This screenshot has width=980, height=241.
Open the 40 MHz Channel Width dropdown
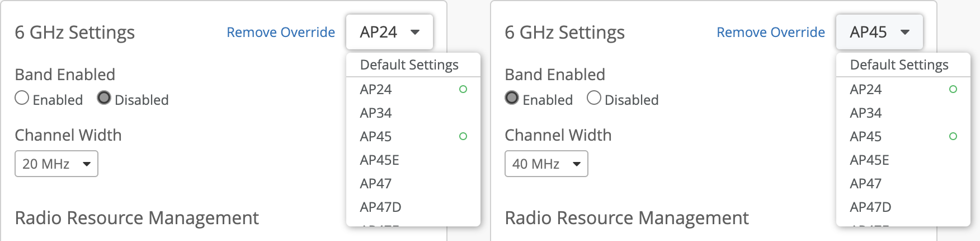click(546, 164)
